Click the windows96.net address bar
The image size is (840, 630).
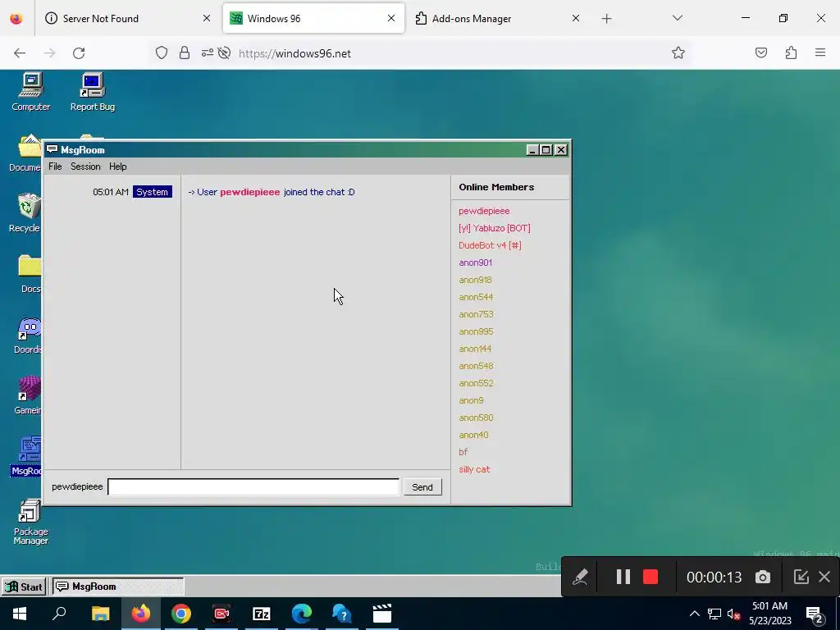[450, 53]
